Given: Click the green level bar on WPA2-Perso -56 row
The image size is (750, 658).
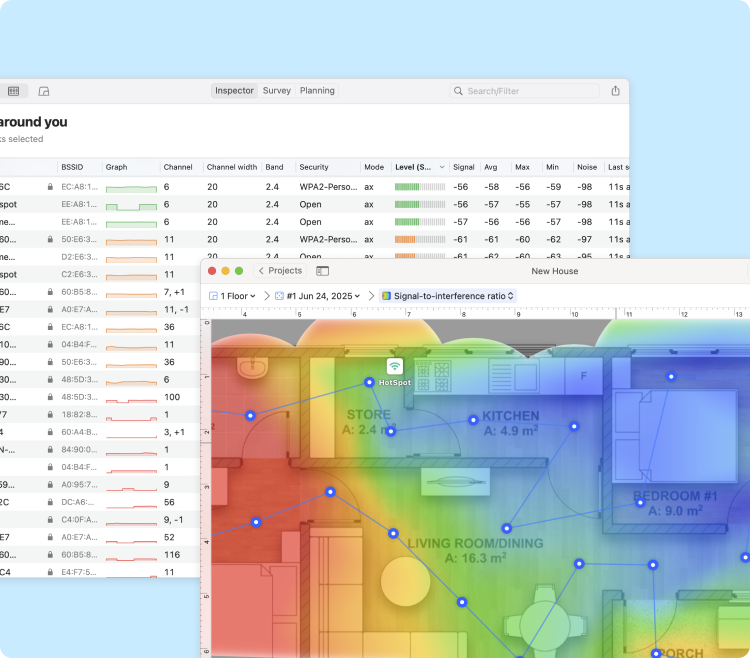Looking at the screenshot, I should (420, 187).
